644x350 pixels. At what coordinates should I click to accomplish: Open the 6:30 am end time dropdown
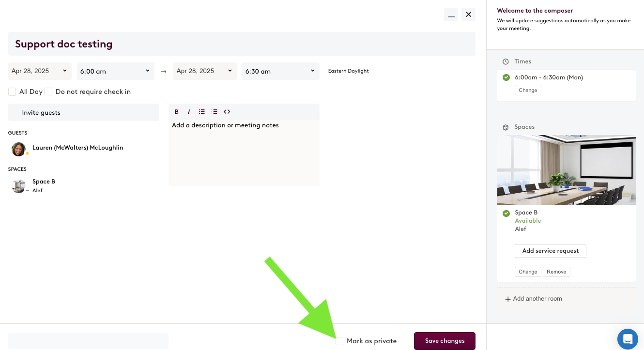pyautogui.click(x=280, y=71)
